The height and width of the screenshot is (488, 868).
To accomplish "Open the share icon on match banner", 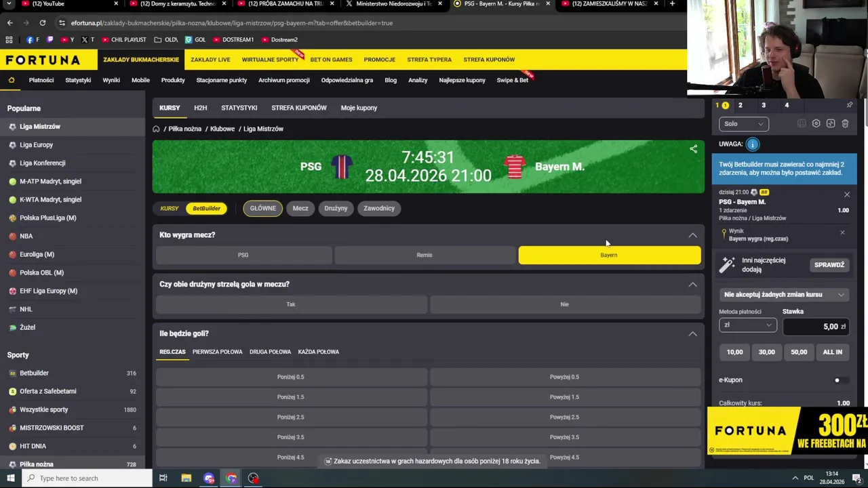I will [693, 149].
